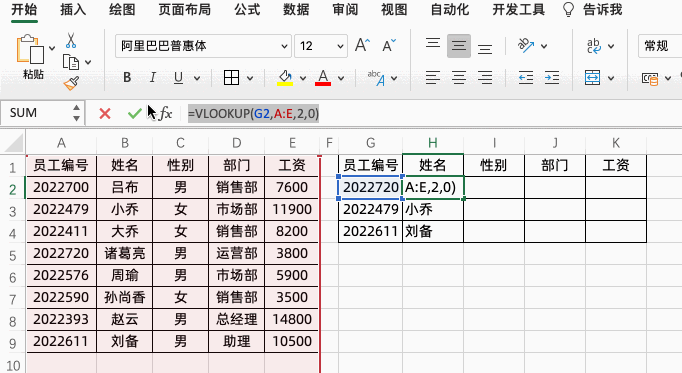
Task: Click cell containing 诸葛亮
Action: [x=124, y=253]
